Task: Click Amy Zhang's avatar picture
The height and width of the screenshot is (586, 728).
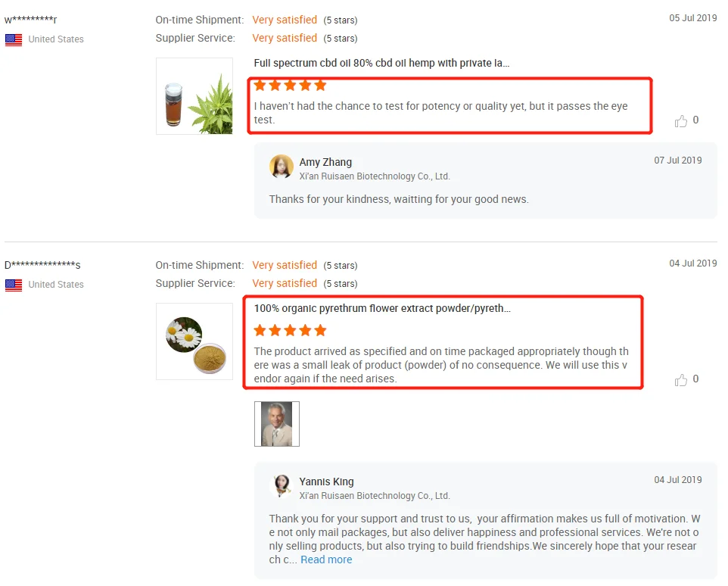Action: pyautogui.click(x=282, y=167)
